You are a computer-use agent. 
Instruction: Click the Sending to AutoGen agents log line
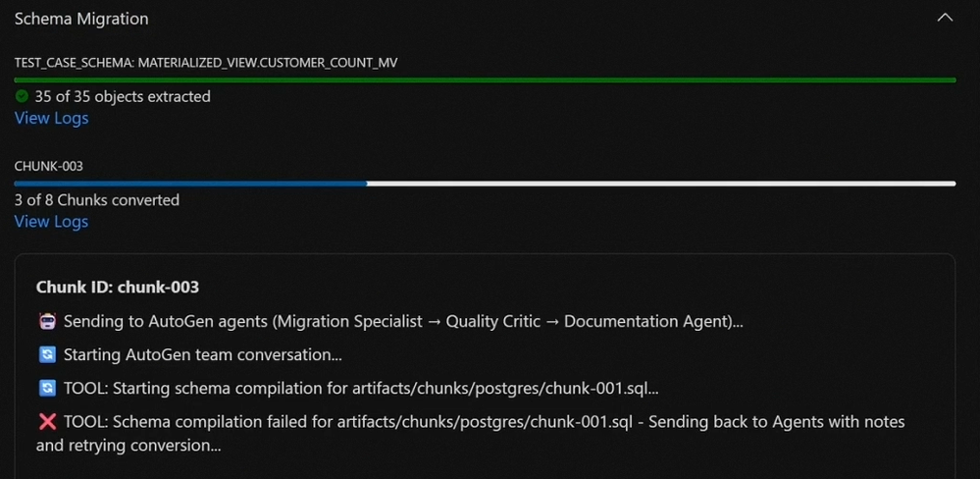[x=403, y=321]
